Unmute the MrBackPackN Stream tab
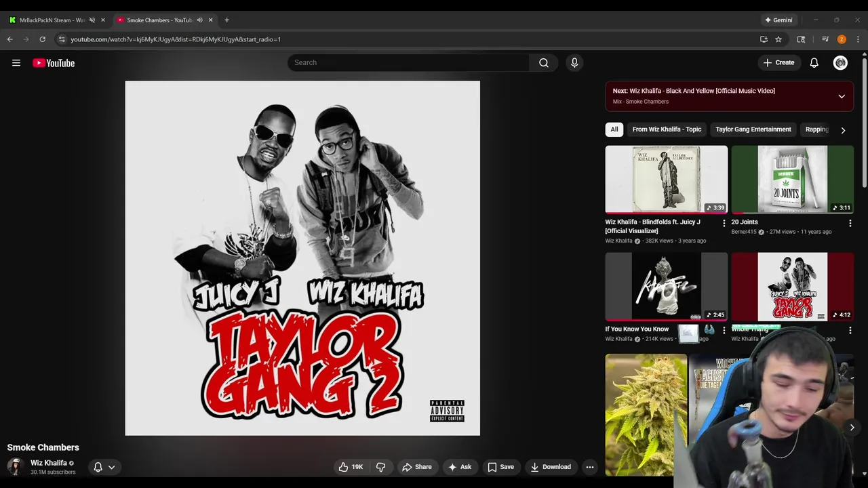 [x=92, y=20]
